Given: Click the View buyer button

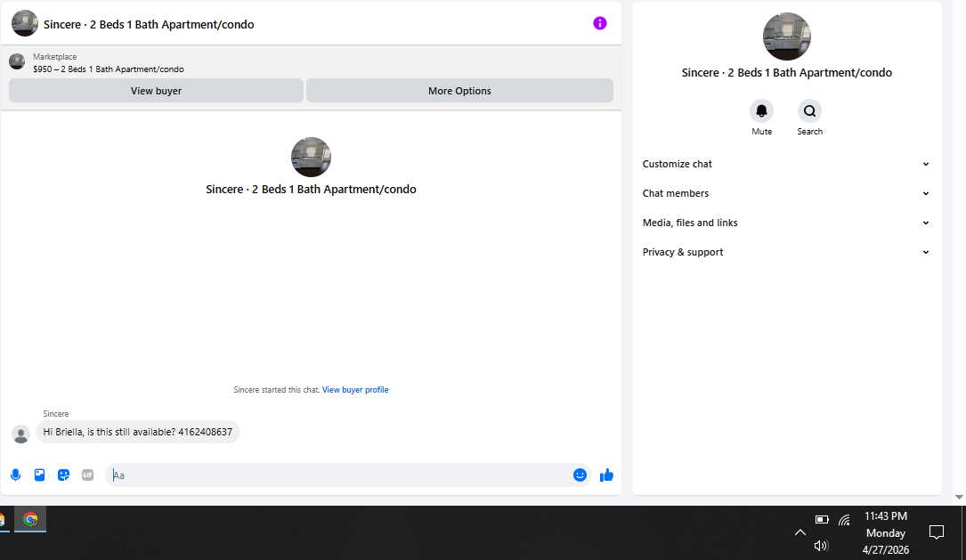Looking at the screenshot, I should coord(156,91).
